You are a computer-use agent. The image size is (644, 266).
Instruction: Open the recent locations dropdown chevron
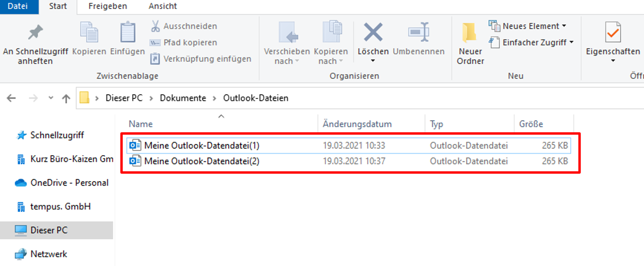(51, 98)
